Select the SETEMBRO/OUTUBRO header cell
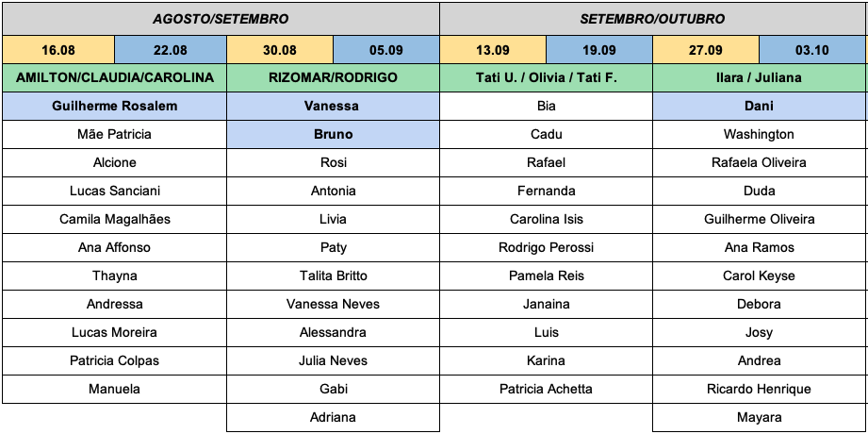 click(652, 19)
